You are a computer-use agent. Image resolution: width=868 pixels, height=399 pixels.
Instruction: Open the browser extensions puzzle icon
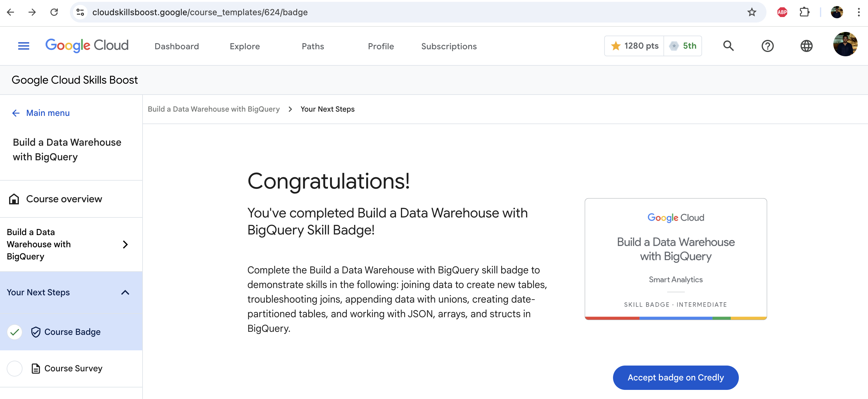804,12
